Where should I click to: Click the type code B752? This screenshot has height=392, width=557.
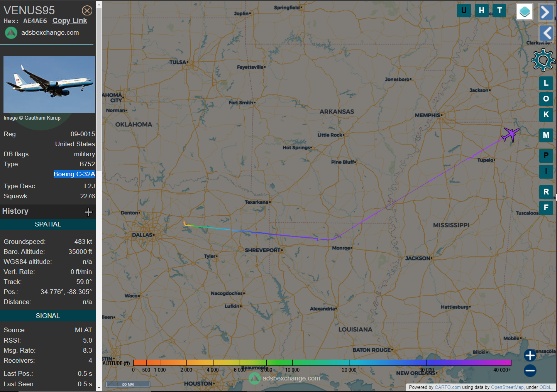(x=87, y=164)
